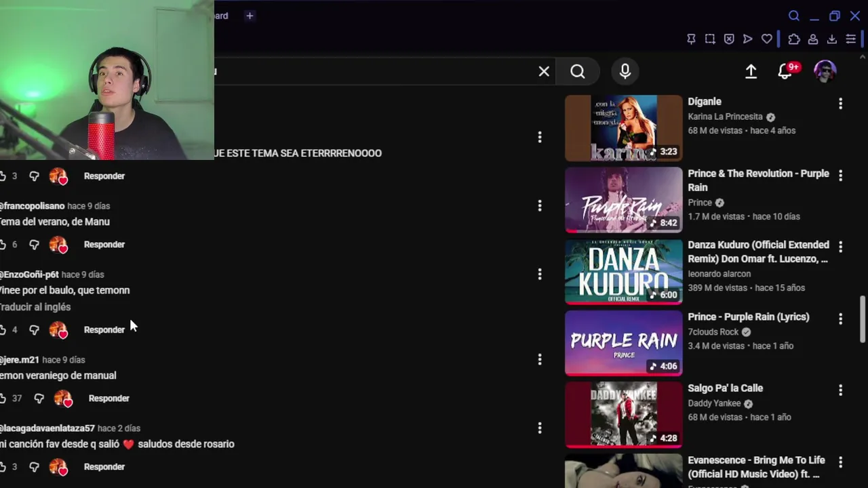The height and width of the screenshot is (488, 868).
Task: Open Daddy Yankee Salgo Pa' la Calle thumbnail
Action: pos(624,415)
